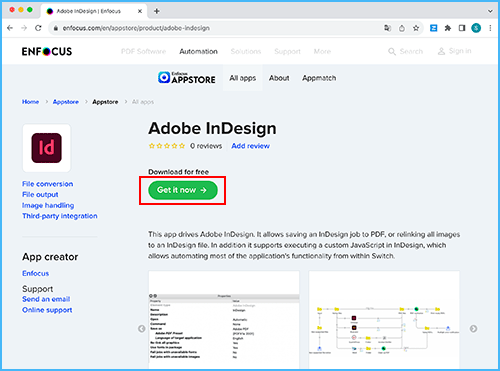Image resolution: width=500 pixels, height=371 pixels.
Task: Reload the page with refresh icon
Action: [x=38, y=28]
